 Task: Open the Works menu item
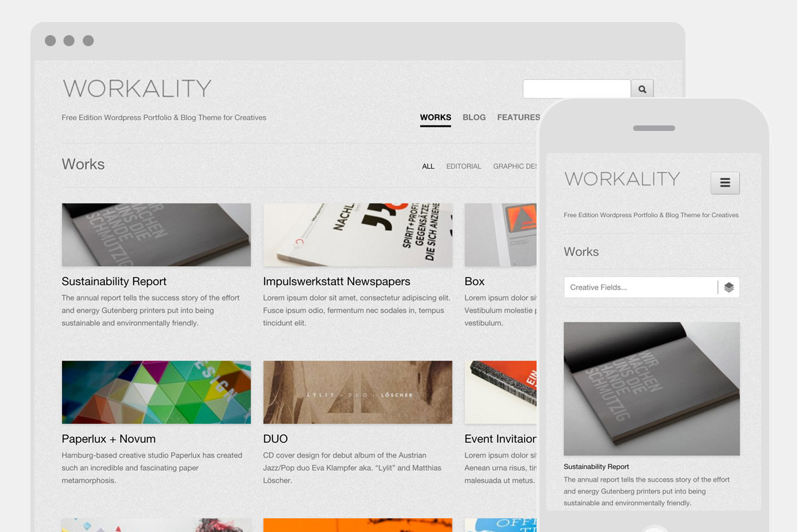pyautogui.click(x=435, y=117)
